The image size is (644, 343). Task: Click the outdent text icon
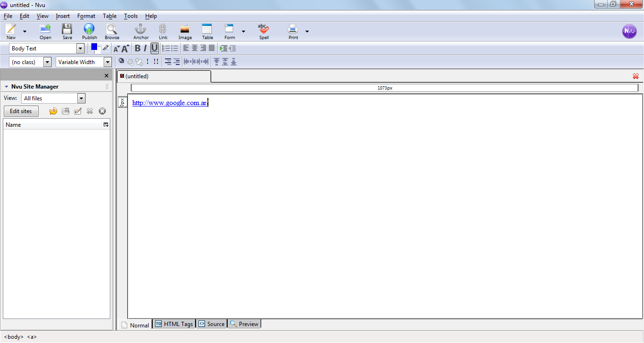pyautogui.click(x=232, y=48)
